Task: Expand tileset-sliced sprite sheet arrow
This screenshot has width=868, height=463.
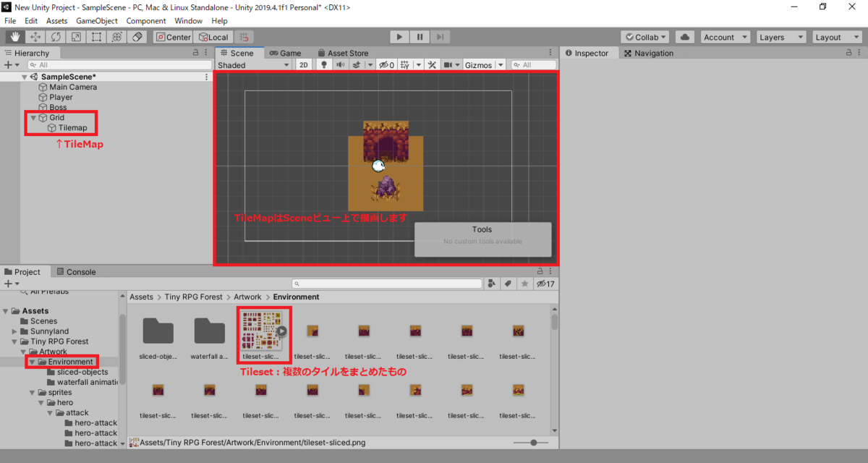Action: [282, 331]
